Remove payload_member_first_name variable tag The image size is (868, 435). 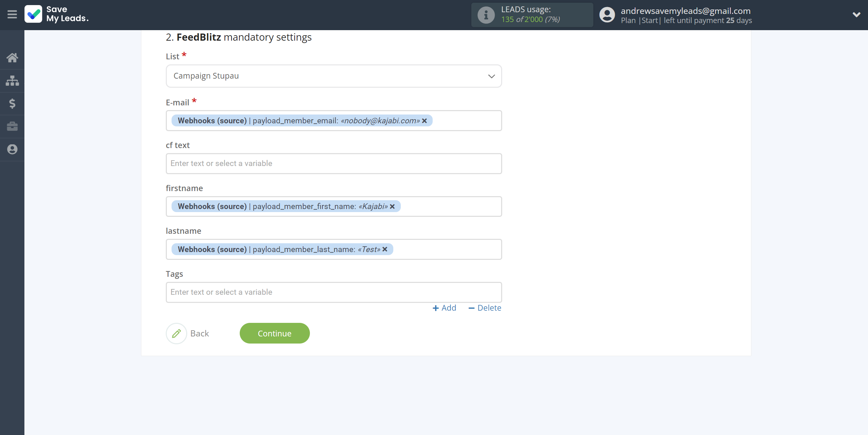392,206
